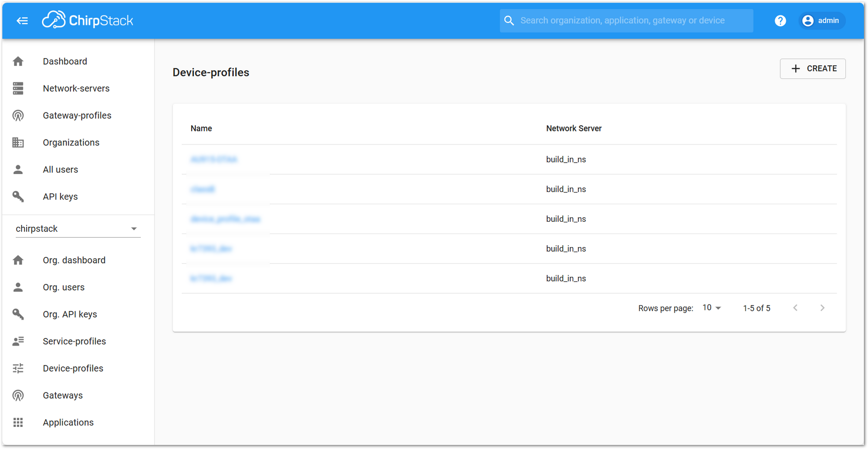
Task: Click the API keys wrench icon
Action: click(18, 196)
